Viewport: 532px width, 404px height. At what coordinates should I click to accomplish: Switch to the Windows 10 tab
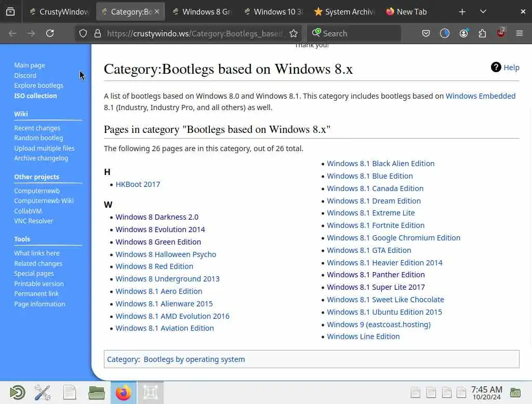[x=273, y=12]
